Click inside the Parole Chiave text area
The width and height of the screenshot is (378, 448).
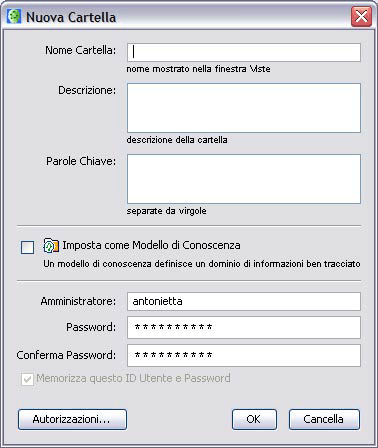tap(244, 179)
